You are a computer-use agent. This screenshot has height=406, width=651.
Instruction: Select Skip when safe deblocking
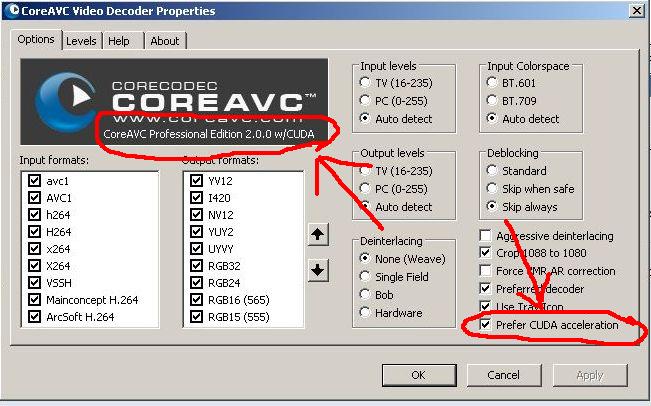pyautogui.click(x=492, y=188)
